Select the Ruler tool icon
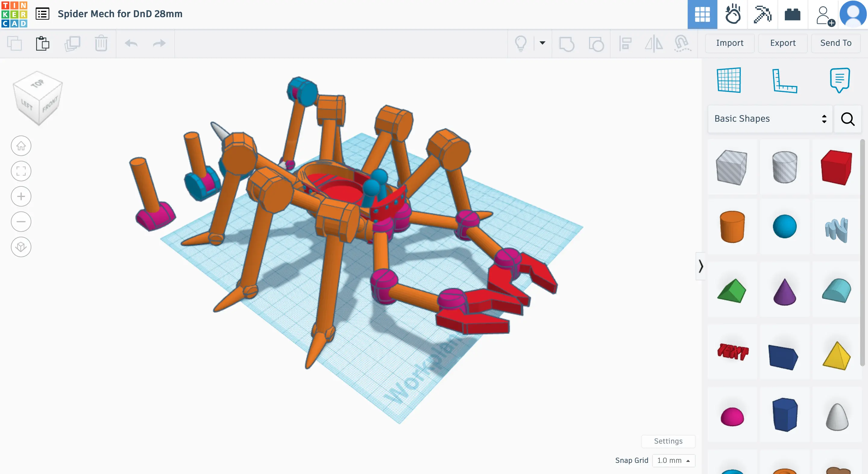 [785, 80]
